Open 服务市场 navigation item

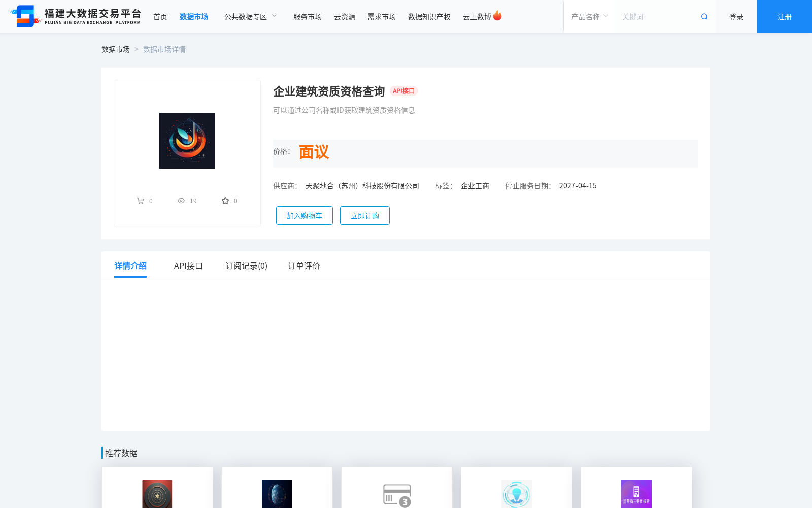pos(308,17)
